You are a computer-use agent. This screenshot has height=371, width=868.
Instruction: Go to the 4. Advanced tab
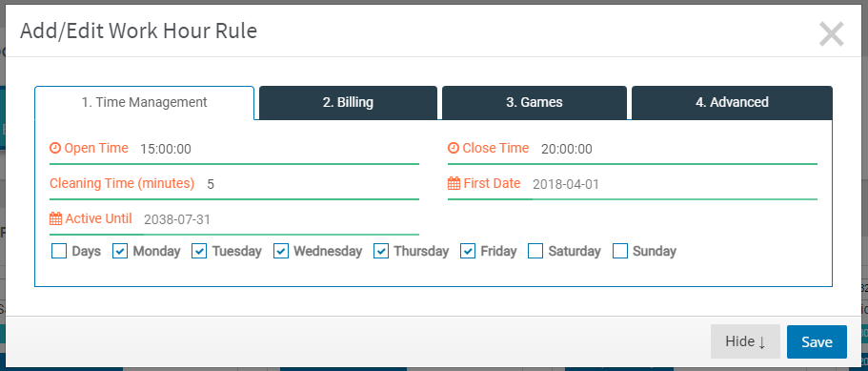click(732, 102)
